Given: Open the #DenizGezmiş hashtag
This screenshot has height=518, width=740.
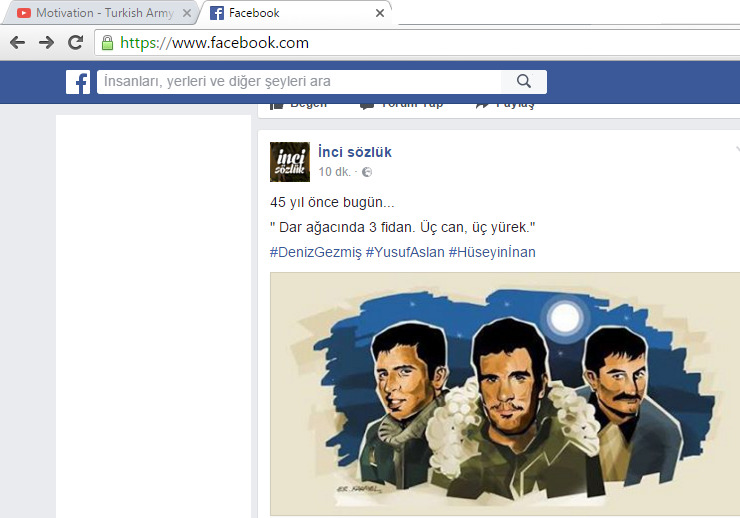Looking at the screenshot, I should [x=316, y=252].
